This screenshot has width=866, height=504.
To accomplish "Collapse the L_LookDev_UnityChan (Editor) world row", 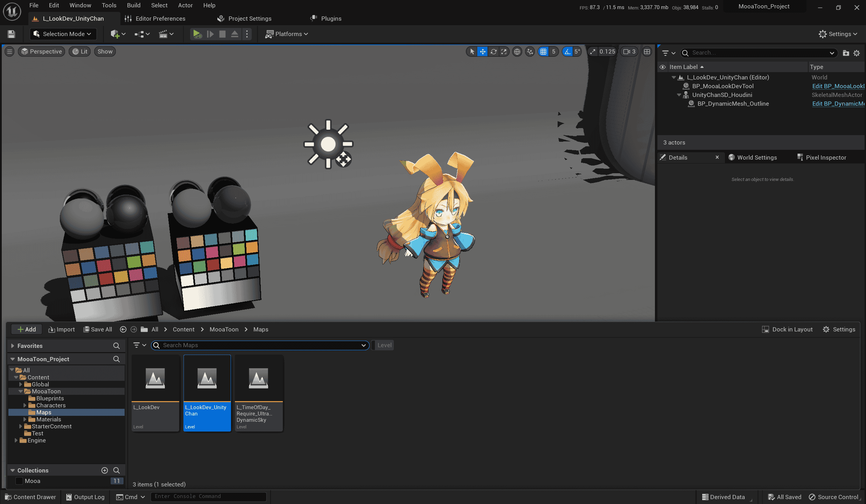I will pos(673,77).
